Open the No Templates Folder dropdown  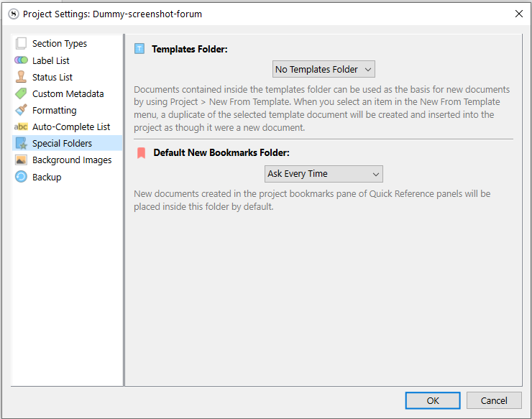point(324,69)
